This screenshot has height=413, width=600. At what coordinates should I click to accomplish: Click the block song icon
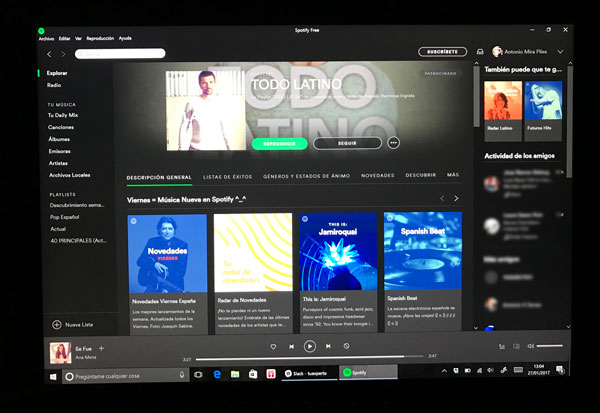click(346, 346)
